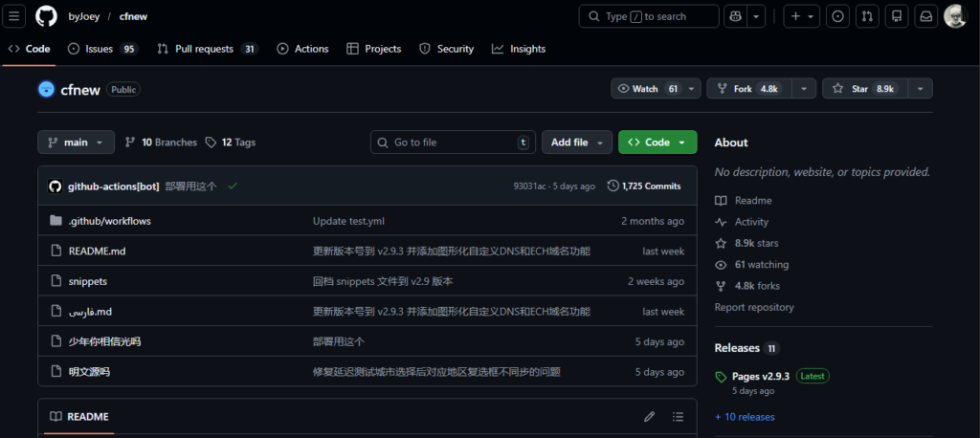Expand the main branch selector dropdown

pos(76,142)
